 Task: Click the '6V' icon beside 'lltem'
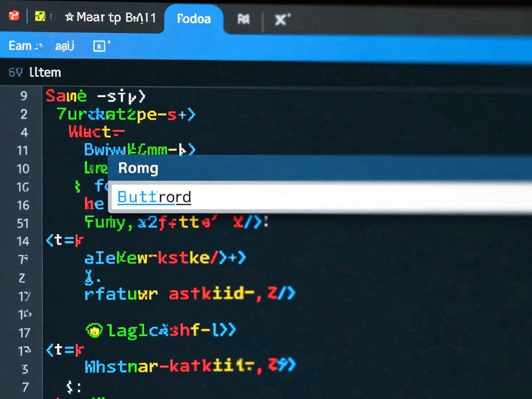[x=15, y=73]
